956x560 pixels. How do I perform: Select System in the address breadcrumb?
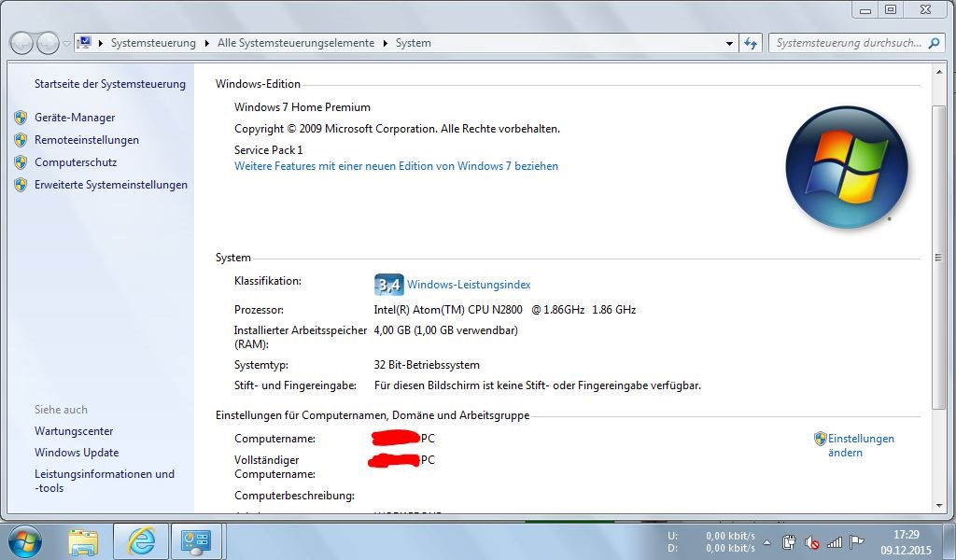(x=413, y=43)
